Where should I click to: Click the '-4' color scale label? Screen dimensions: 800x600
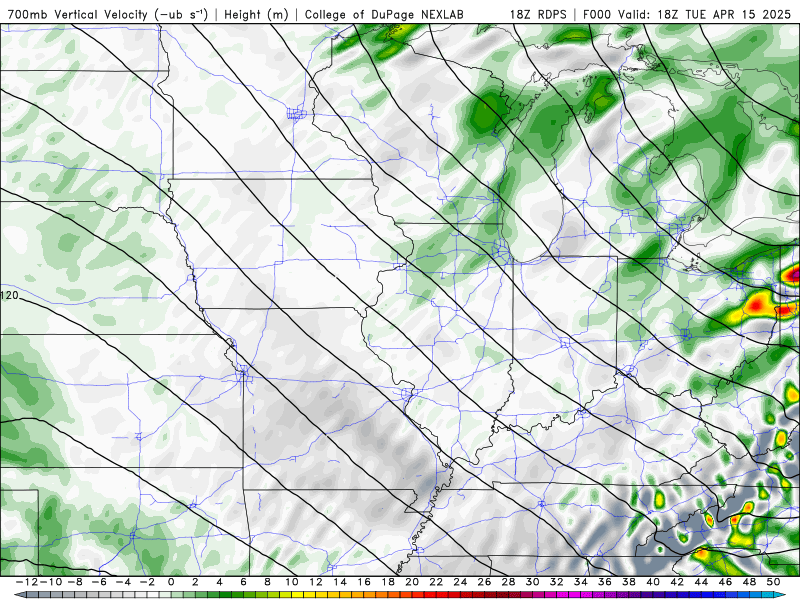pyautogui.click(x=123, y=582)
